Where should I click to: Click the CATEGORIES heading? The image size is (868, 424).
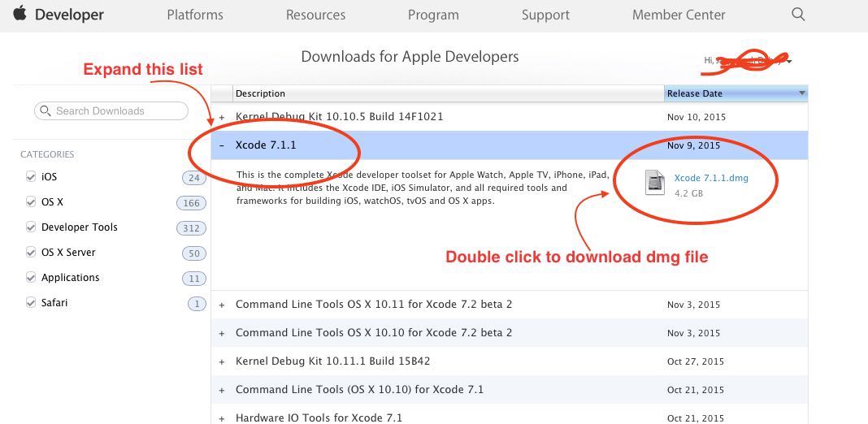47,154
